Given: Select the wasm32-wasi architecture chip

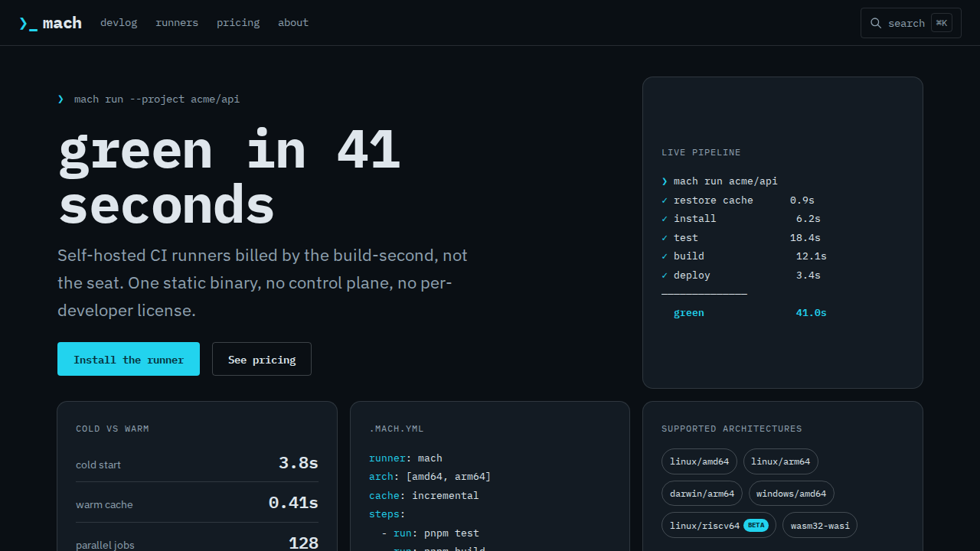Looking at the screenshot, I should pos(820,526).
